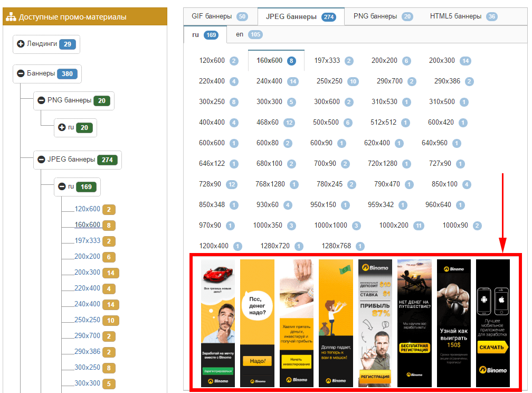
Task: Open the PNG баннеры tab
Action: click(383, 16)
